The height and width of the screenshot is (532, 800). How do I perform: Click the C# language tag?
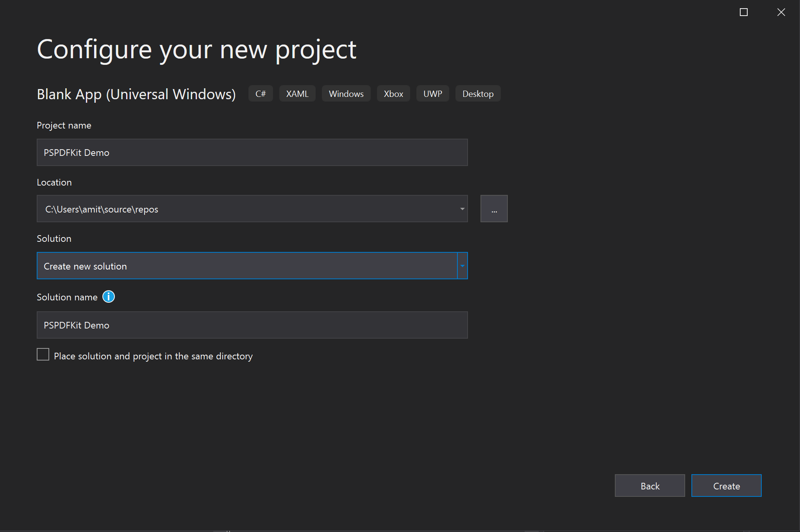[261, 94]
